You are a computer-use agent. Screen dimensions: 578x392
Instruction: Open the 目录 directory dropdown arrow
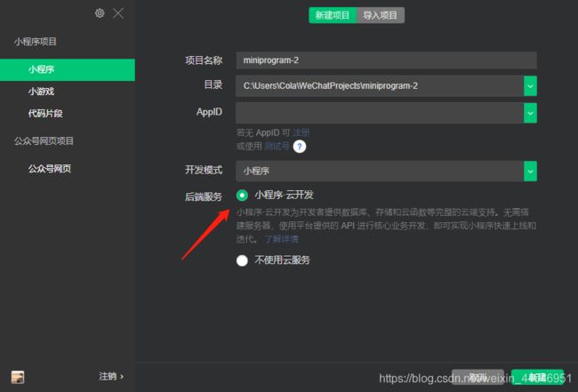tap(530, 86)
